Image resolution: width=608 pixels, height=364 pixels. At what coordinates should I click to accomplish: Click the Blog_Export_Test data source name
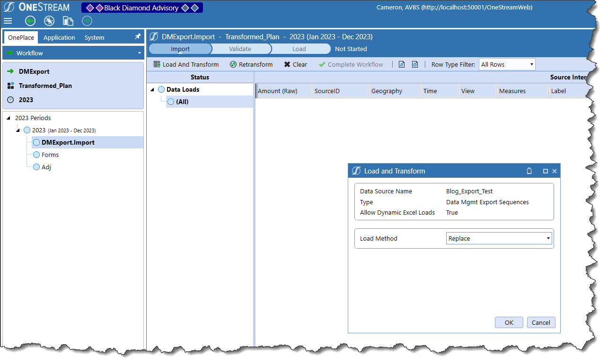[x=469, y=191]
